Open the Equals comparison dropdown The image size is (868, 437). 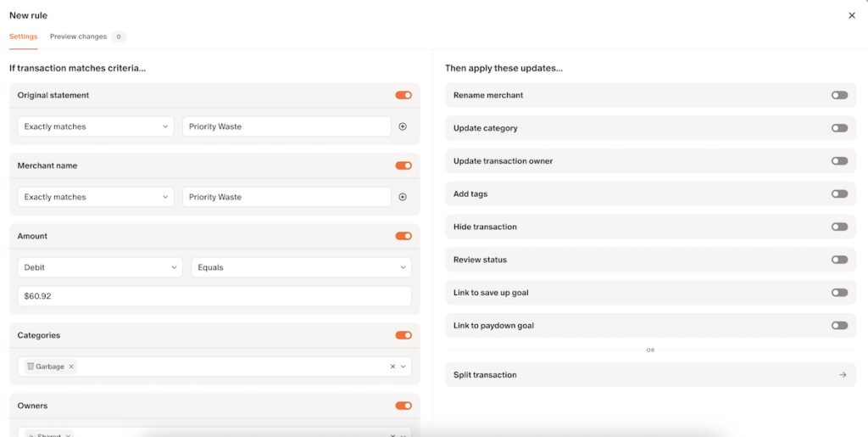(x=301, y=267)
